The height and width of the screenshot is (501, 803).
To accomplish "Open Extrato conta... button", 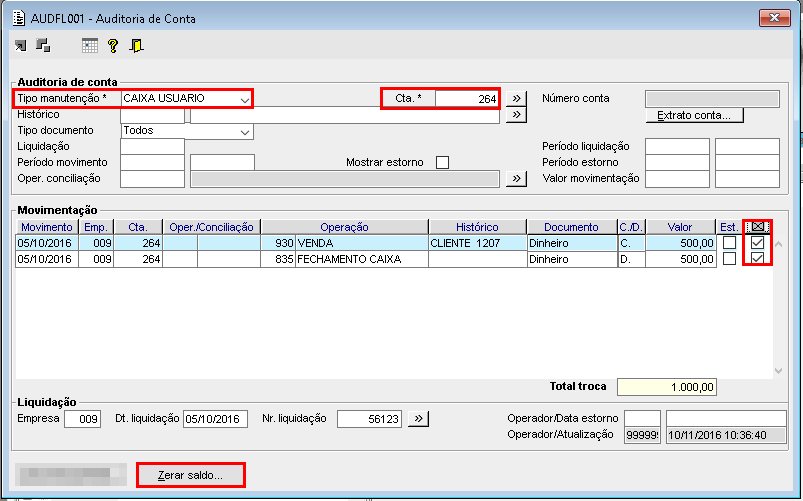I will tap(694, 115).
